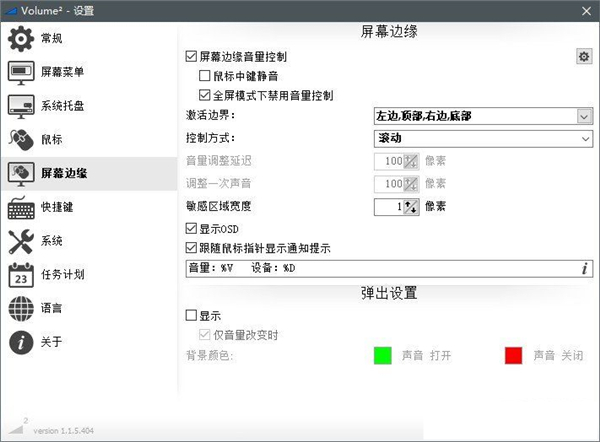Screen dimensions: 600x442
Task: Click the 声音 关闭 label
Action: (x=558, y=356)
